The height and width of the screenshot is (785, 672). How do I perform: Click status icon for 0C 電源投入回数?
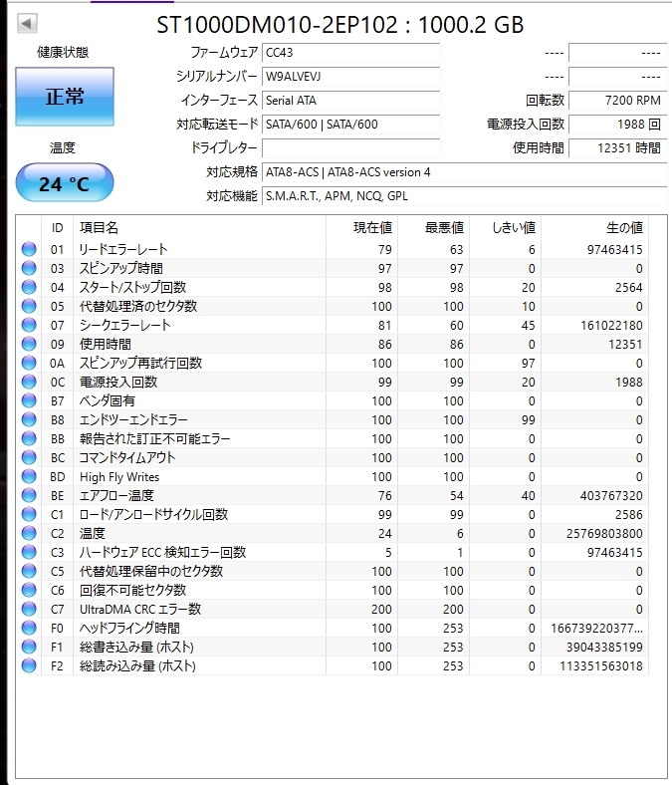tap(29, 382)
